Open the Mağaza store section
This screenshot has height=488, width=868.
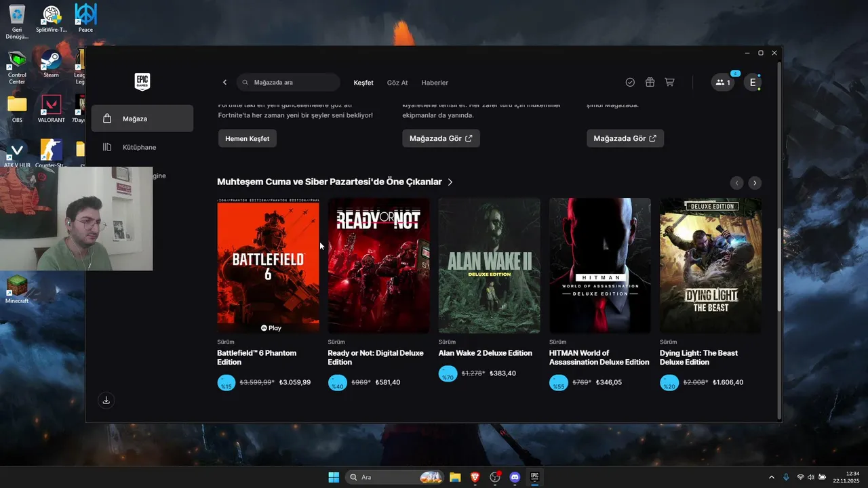coord(142,119)
